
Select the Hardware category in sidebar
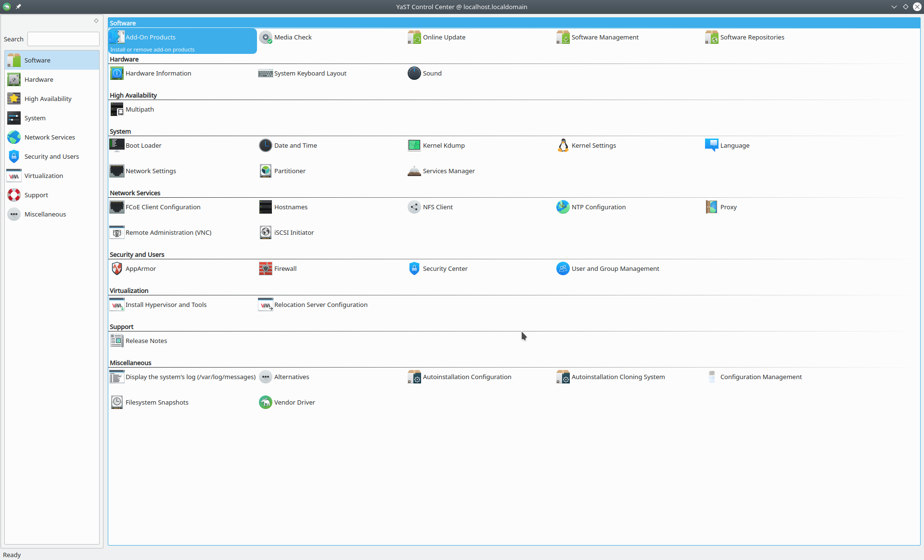38,79
